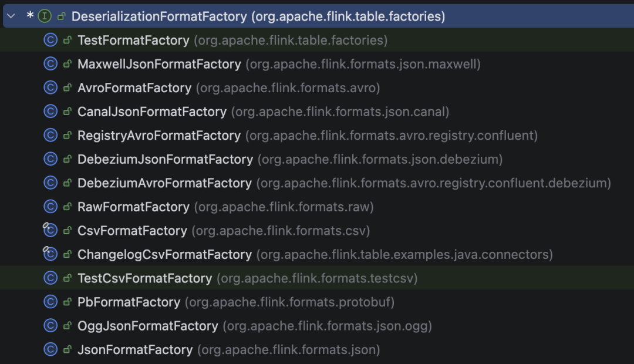Click the class icon of JsonFormatFactory

click(50, 349)
